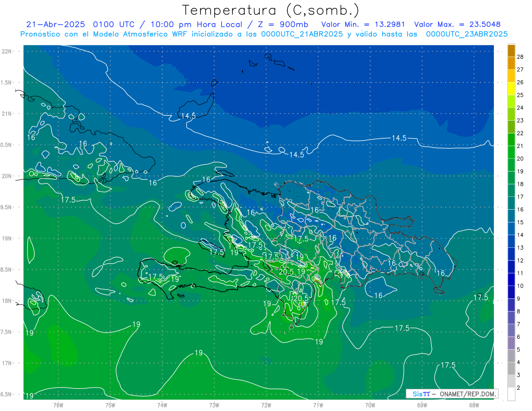Click the blue swatch between 13 and 14
Image resolution: width=532 pixels, height=411 pixels.
tap(511, 241)
